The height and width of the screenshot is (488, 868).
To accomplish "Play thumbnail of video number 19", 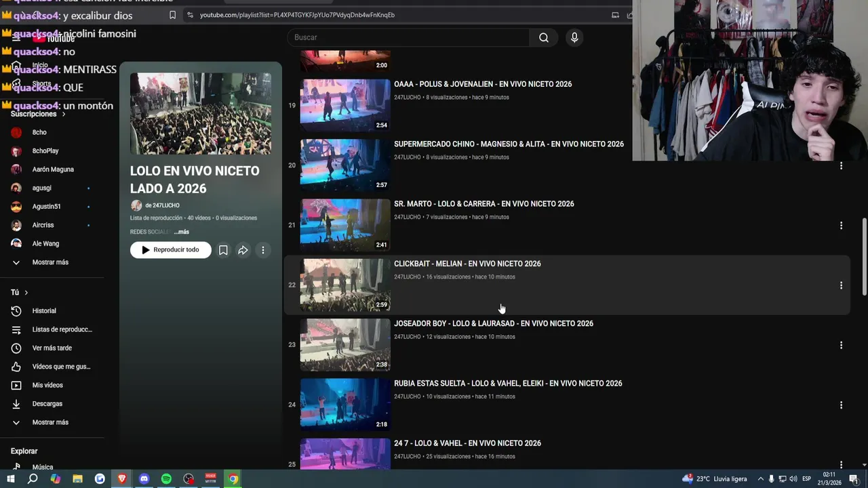I will [345, 105].
